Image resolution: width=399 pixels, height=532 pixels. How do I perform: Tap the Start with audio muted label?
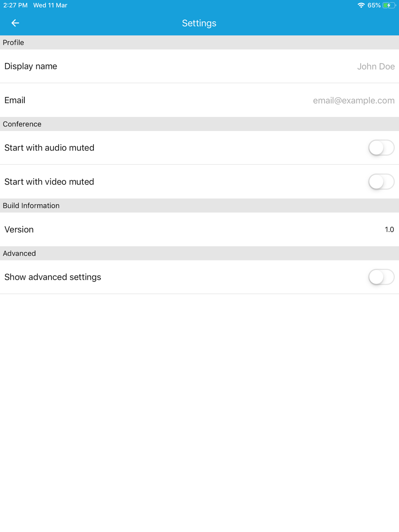(49, 148)
